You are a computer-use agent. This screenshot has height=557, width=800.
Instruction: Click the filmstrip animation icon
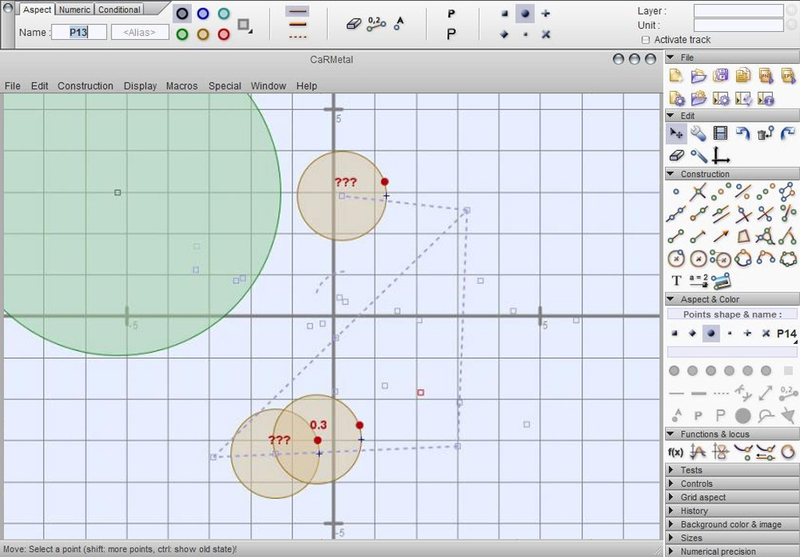pos(721,134)
